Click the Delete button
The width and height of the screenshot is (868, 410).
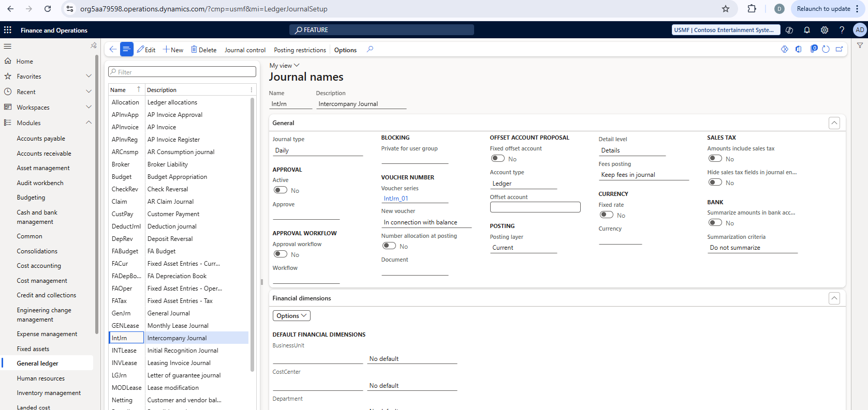204,50
